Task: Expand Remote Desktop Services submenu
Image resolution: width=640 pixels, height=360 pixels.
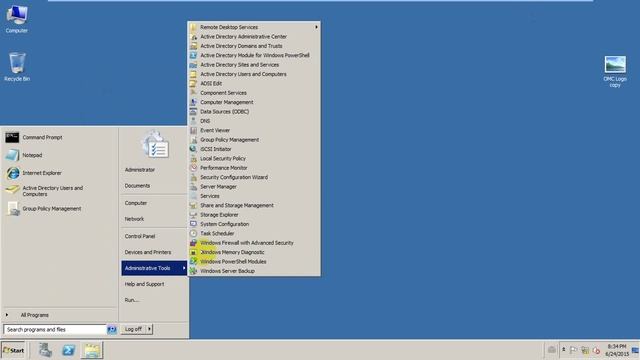Action: (x=254, y=27)
